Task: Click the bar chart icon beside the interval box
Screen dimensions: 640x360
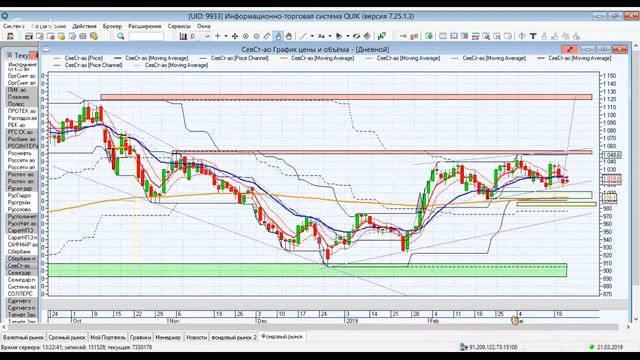Action: click(183, 36)
